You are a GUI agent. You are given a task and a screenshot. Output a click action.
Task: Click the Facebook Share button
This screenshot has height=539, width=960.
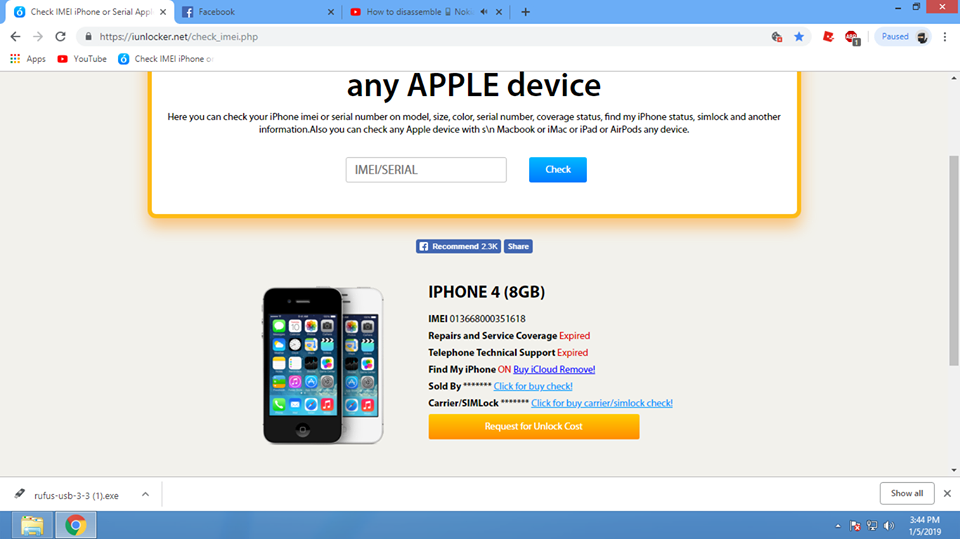click(518, 246)
